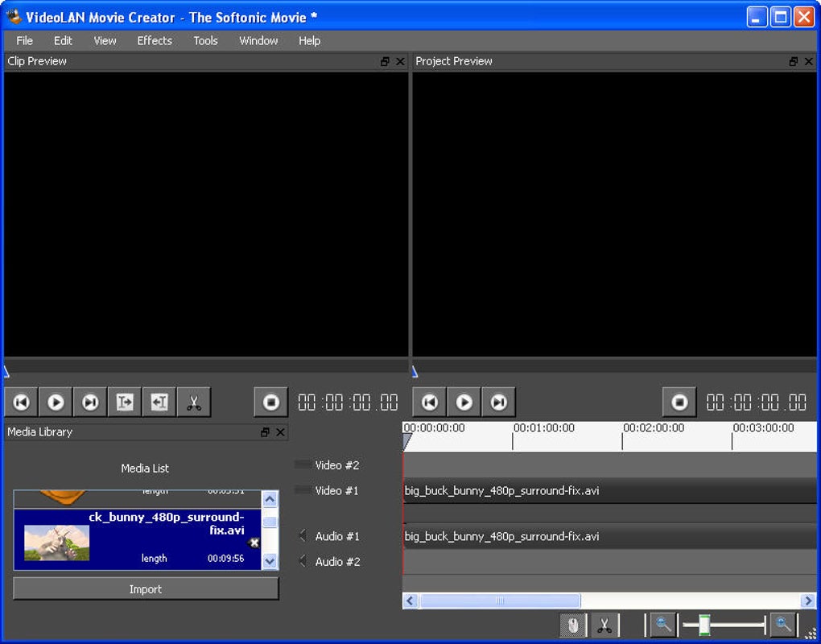Set the clip start marker icon
The image size is (821, 644).
(125, 402)
